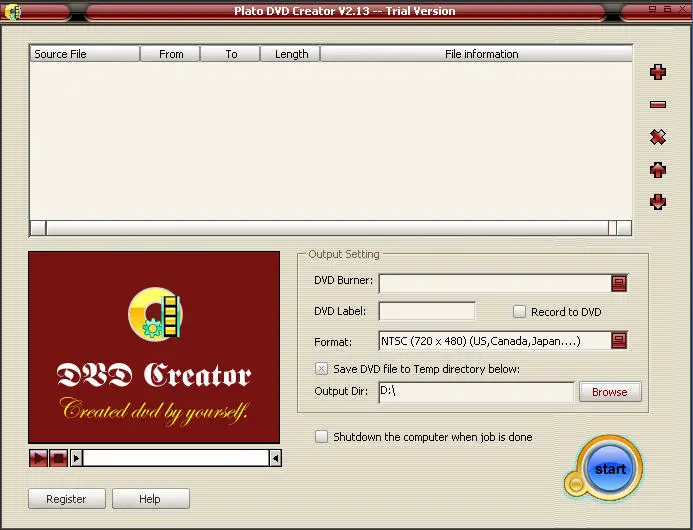Click the red minus remove-file icon

coord(658,104)
